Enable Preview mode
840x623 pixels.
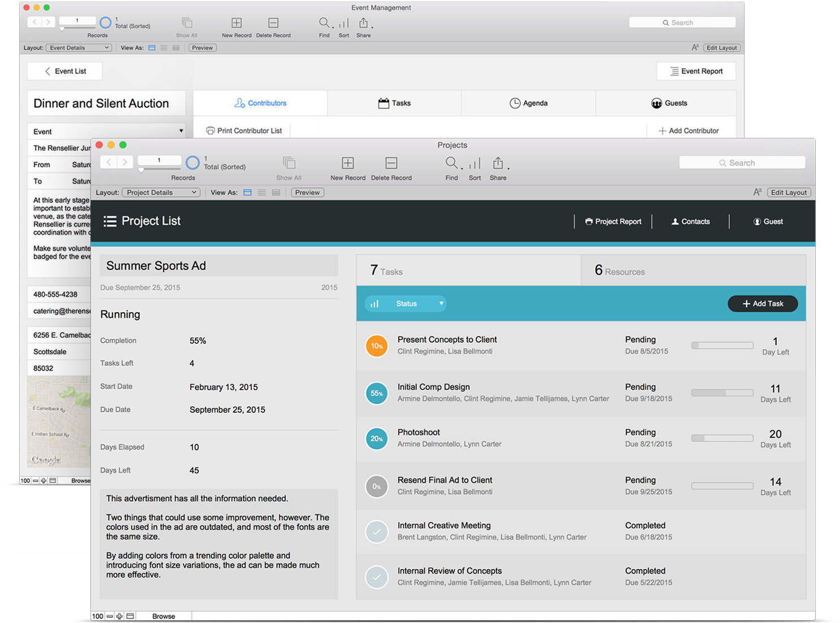tap(307, 192)
